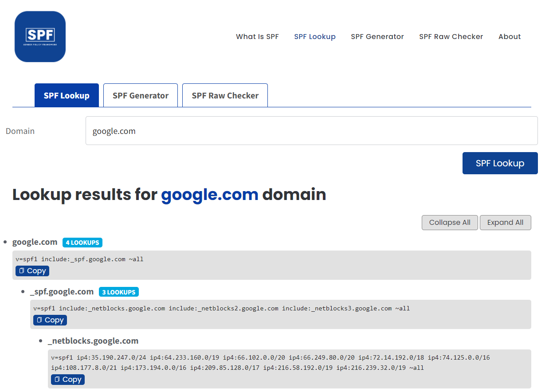The image size is (553, 392).
Task: Collapse the _spf.google.com tree node
Action: click(x=62, y=292)
